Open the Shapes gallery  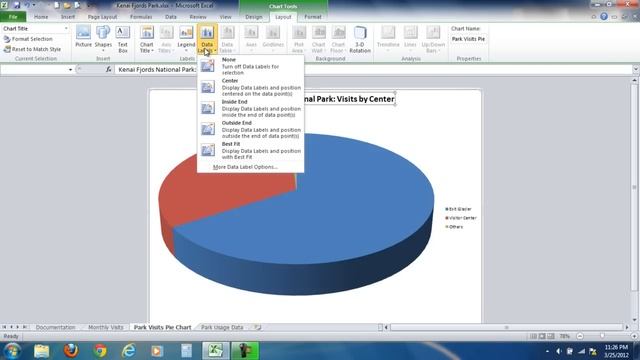pos(103,38)
